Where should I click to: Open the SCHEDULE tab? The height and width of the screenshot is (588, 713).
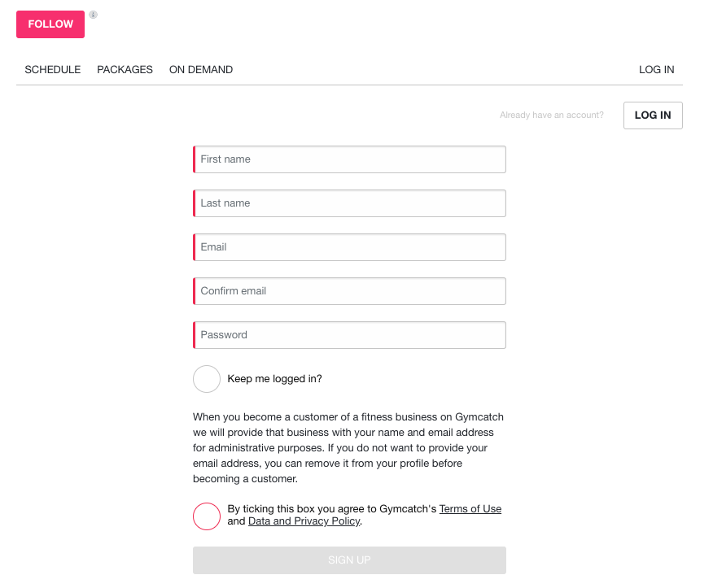tap(53, 69)
